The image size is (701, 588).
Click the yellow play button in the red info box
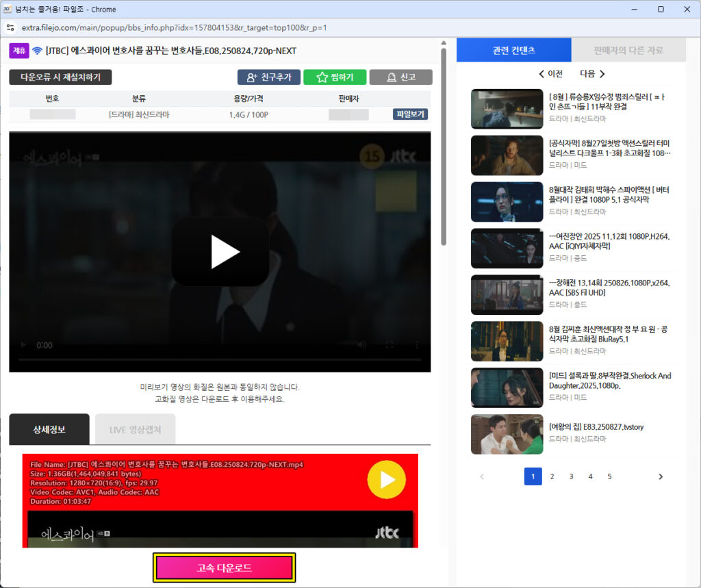coord(387,480)
